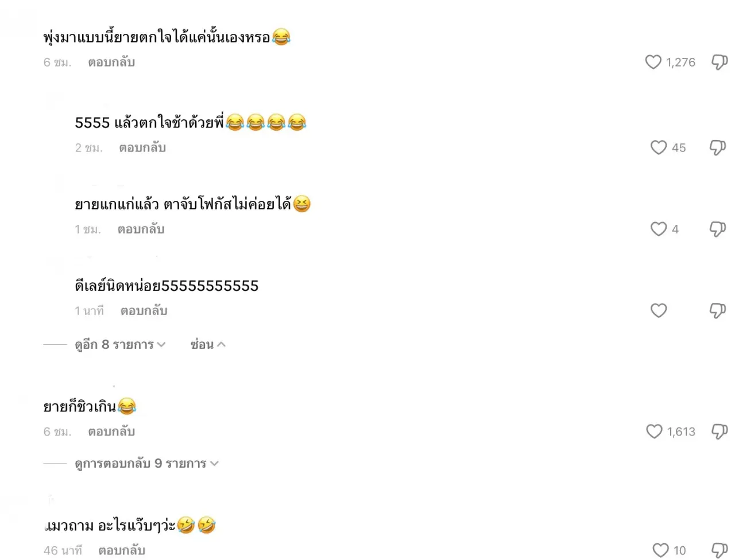Like the comment with 10 likes

click(x=660, y=550)
